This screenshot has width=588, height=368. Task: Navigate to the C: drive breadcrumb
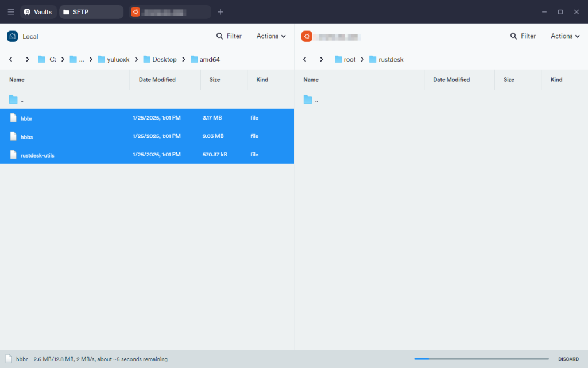coord(47,59)
